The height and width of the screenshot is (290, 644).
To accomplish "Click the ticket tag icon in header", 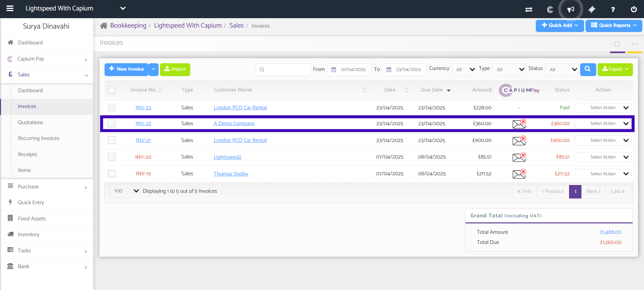I will click(x=592, y=9).
